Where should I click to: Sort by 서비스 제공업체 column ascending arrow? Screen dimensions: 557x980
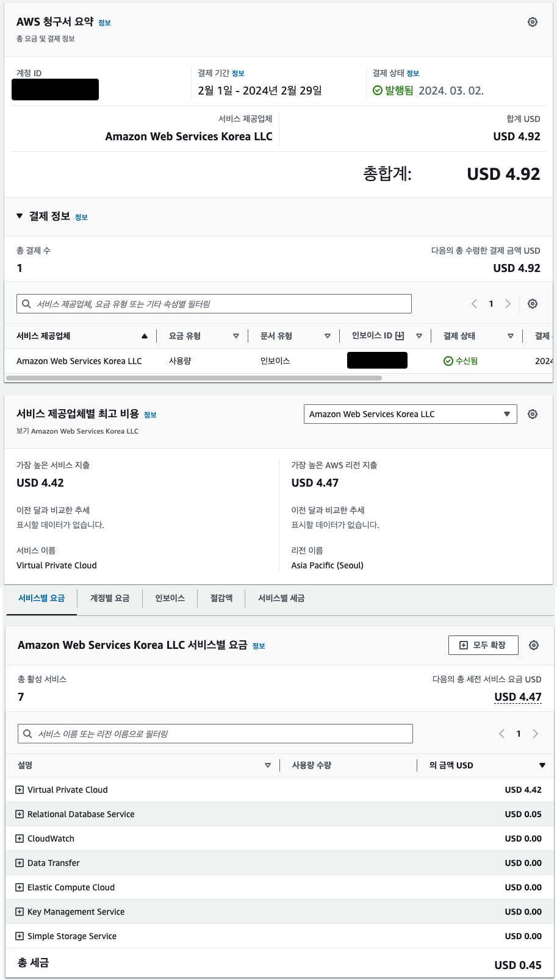(145, 336)
